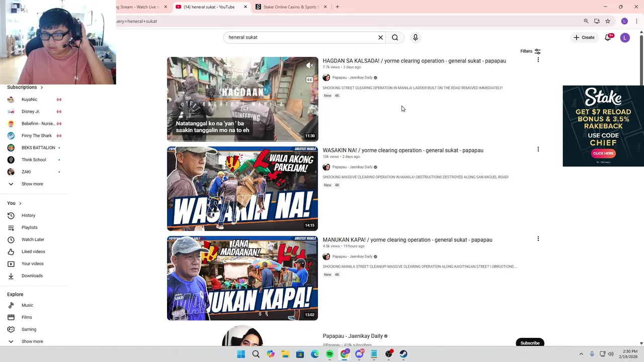Click the browser address bar

347,21
